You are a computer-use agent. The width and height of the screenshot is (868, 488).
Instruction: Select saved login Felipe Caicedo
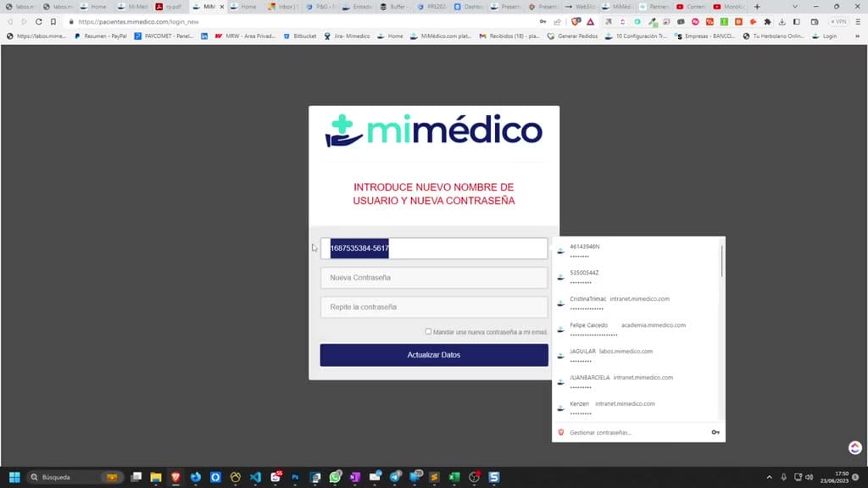tap(637, 330)
